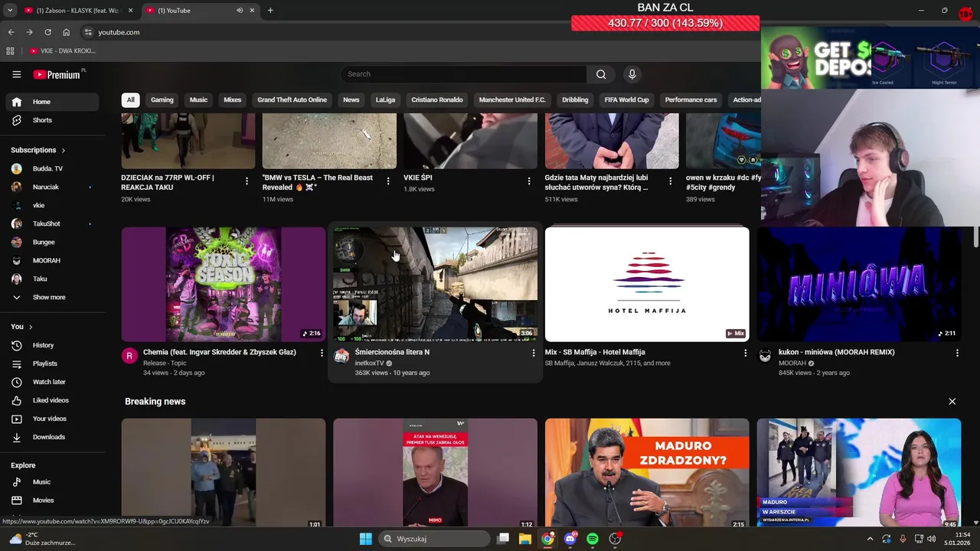
Task: Reload the page in browser toolbar
Action: tap(47, 32)
